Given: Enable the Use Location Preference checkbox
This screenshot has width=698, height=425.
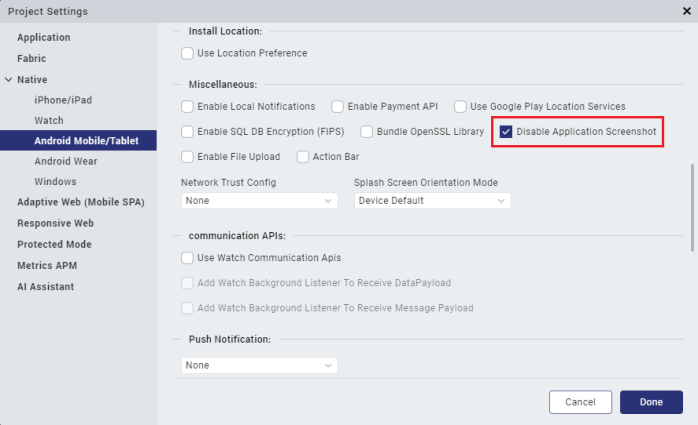Looking at the screenshot, I should [187, 53].
